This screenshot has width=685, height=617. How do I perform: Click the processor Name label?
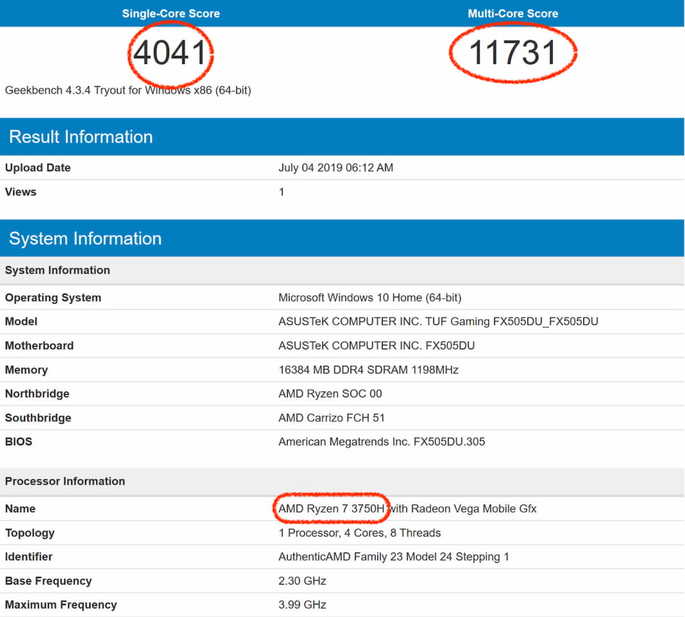[x=20, y=509]
